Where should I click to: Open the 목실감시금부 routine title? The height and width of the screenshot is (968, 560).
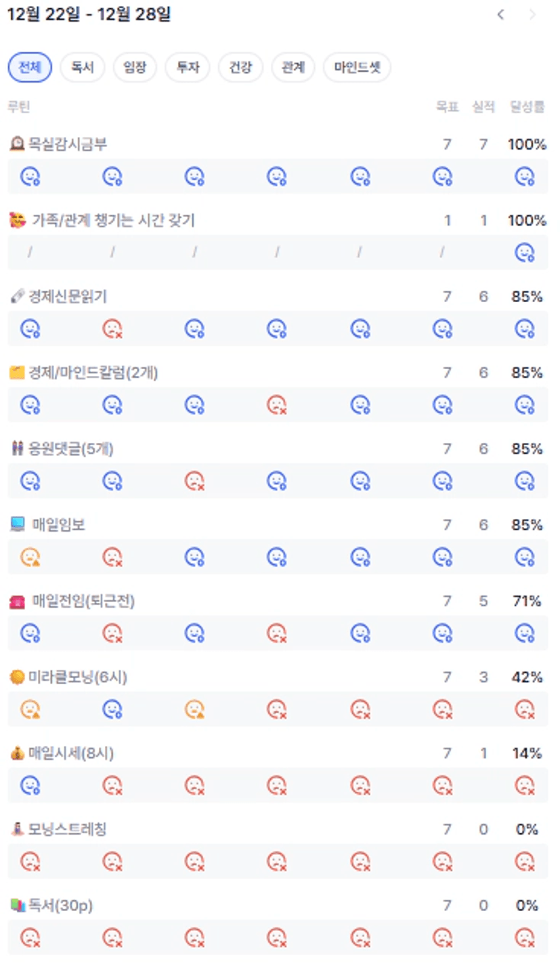(x=67, y=144)
